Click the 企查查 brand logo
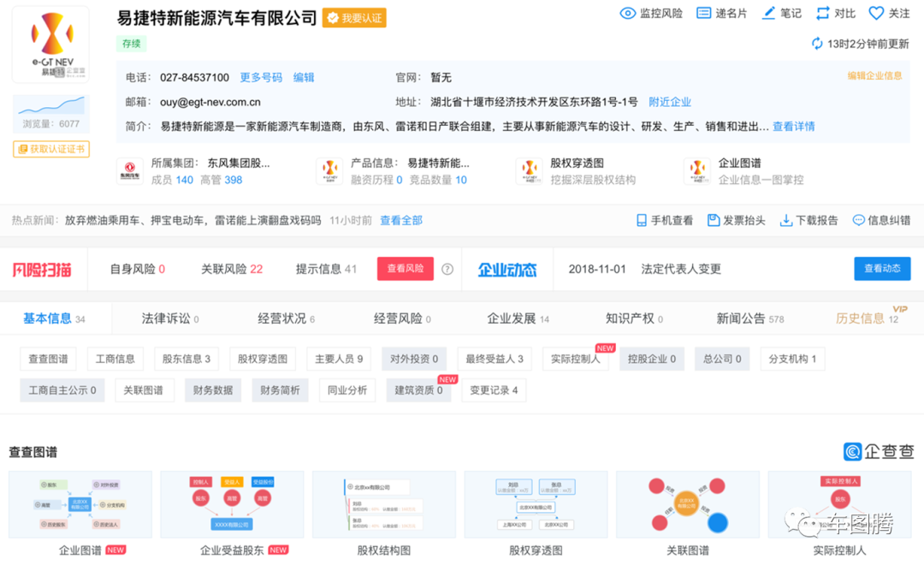The width and height of the screenshot is (924, 565). (878, 452)
